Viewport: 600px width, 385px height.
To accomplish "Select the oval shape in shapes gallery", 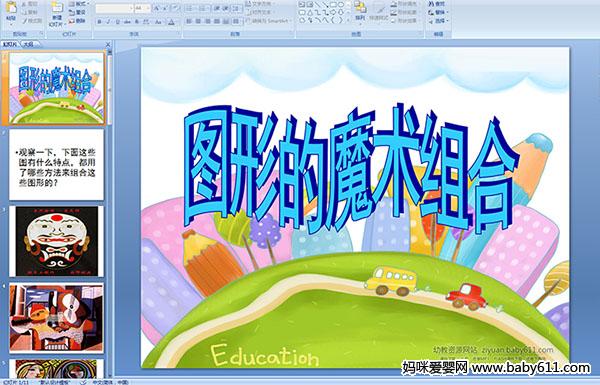I will click(x=341, y=4).
